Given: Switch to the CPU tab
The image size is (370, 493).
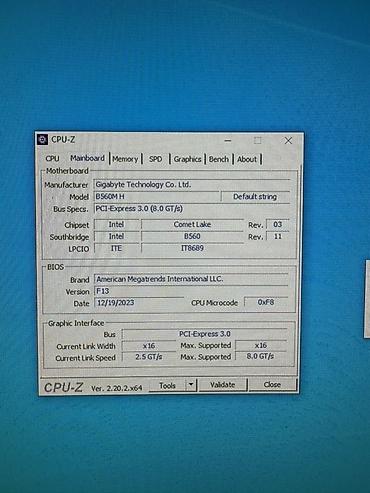Looking at the screenshot, I should coord(52,158).
